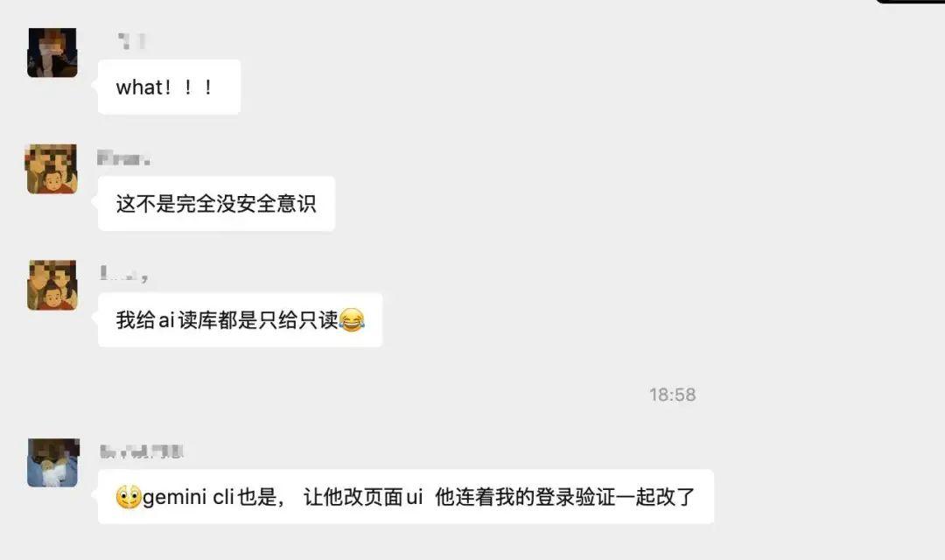
Task: Open avatar of the gemini cli message sender
Action: pos(53,462)
